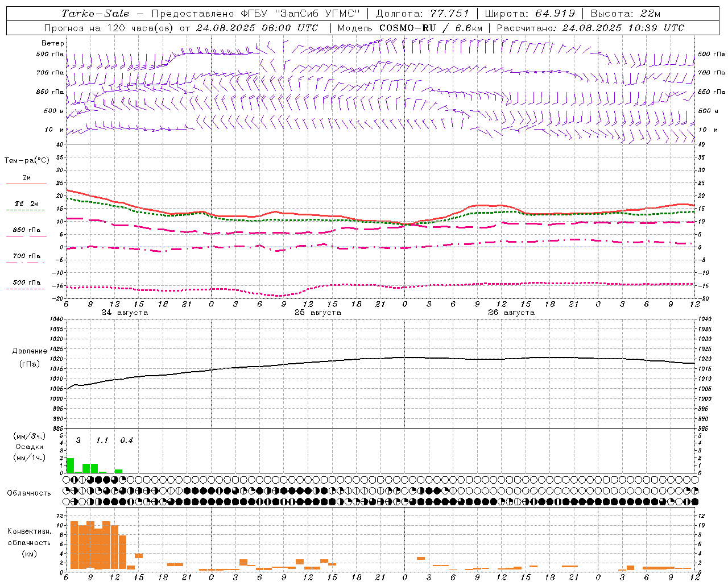Select the "Давление" pressure panel label

pyautogui.click(x=29, y=351)
